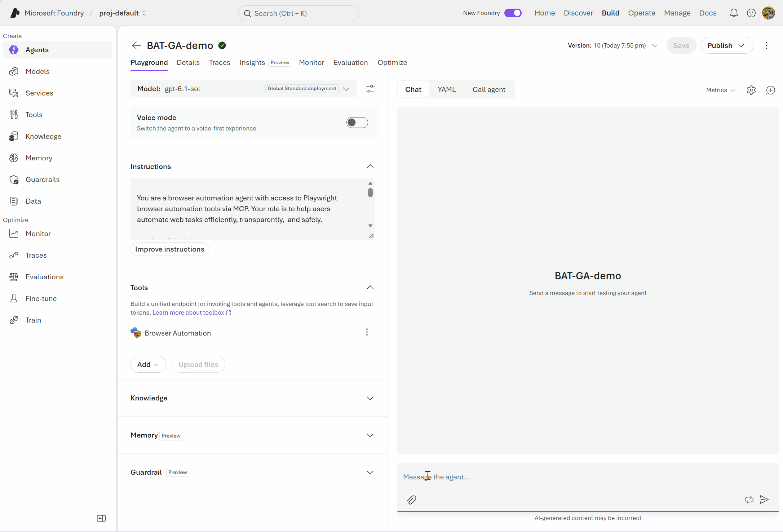Toggle the New Foundry switch
The width and height of the screenshot is (783, 532).
coord(513,13)
